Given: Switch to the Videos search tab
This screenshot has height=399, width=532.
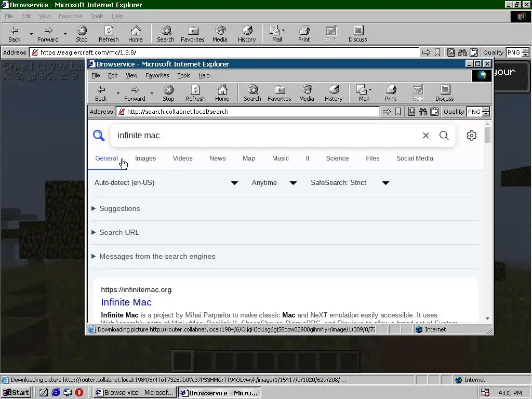Looking at the screenshot, I should 182,158.
